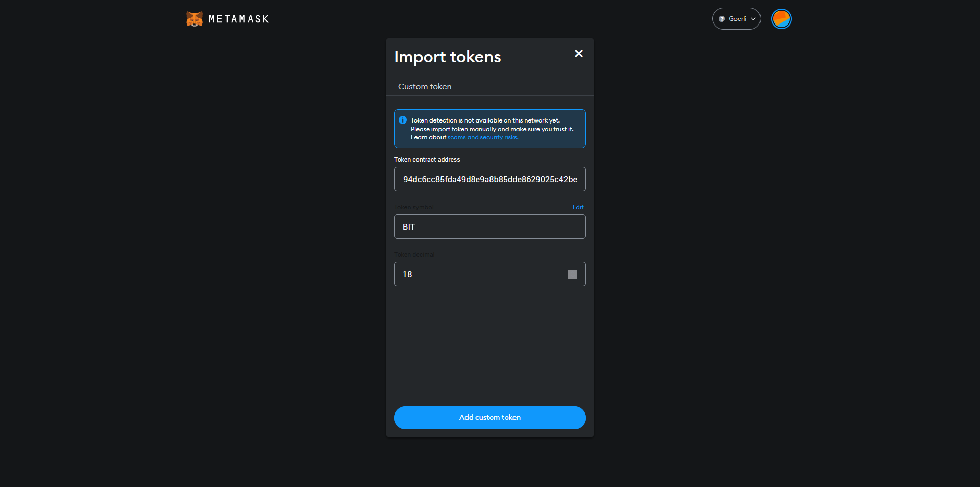Click the stepper control in decimal field
The width and height of the screenshot is (980, 487).
(573, 274)
